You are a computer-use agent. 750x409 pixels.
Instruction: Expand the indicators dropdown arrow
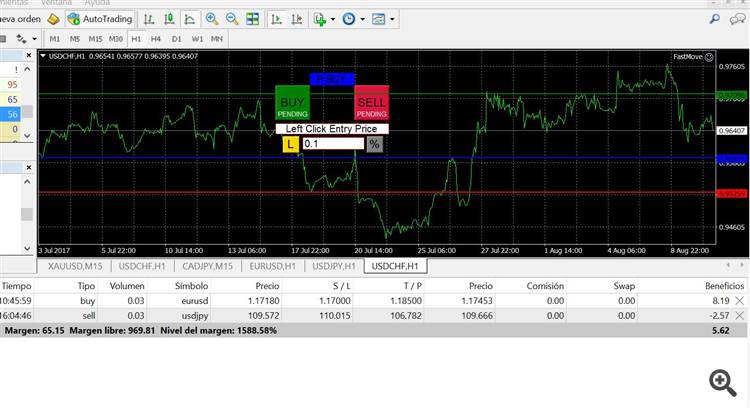coord(333,19)
